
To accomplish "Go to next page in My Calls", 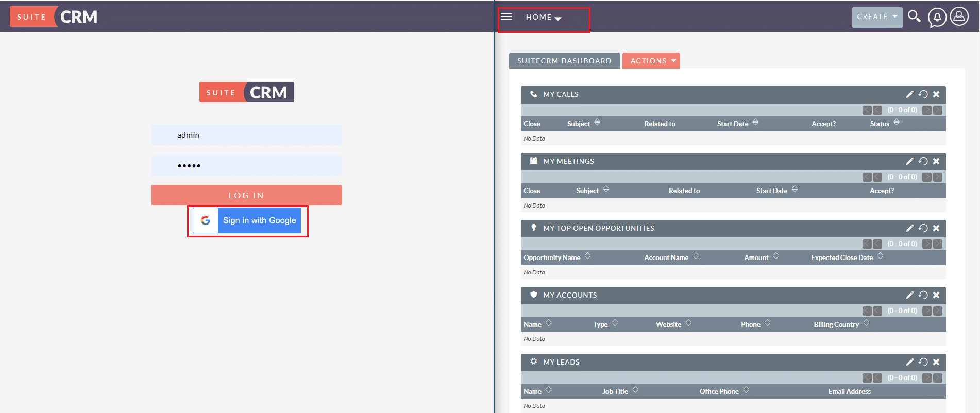I will 926,110.
